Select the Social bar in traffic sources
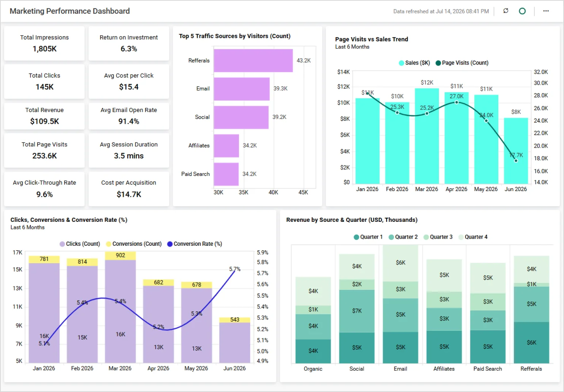Viewport: 564px width, 392px height. (241, 117)
